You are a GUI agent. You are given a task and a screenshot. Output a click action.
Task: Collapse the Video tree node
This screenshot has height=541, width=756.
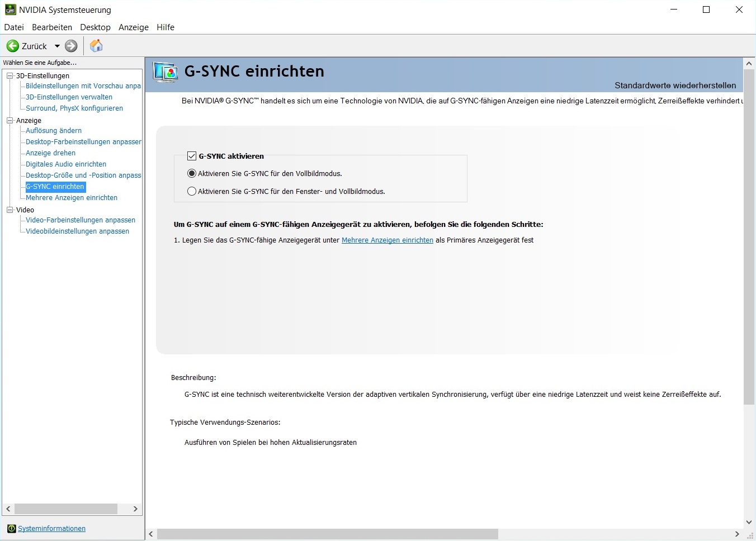pyautogui.click(x=10, y=210)
